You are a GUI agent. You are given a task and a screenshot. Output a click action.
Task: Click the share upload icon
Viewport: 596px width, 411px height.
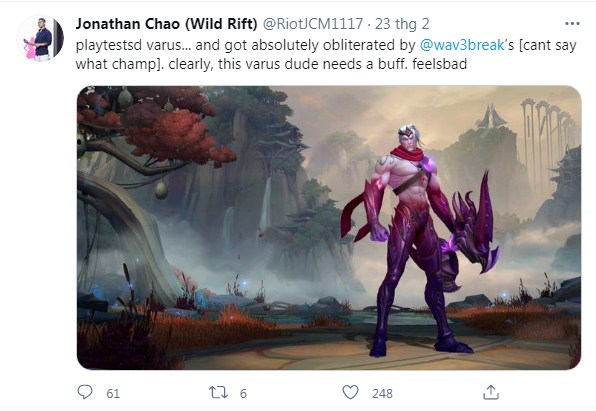(x=490, y=392)
